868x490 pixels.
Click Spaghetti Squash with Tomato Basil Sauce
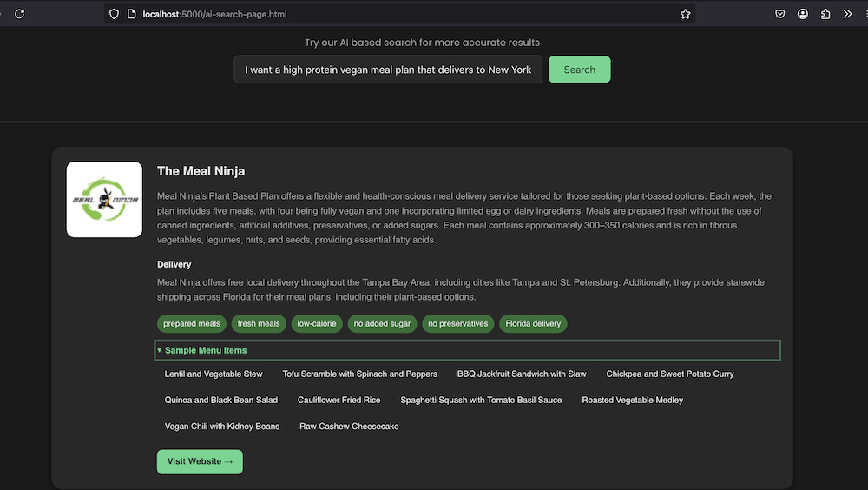(x=481, y=401)
